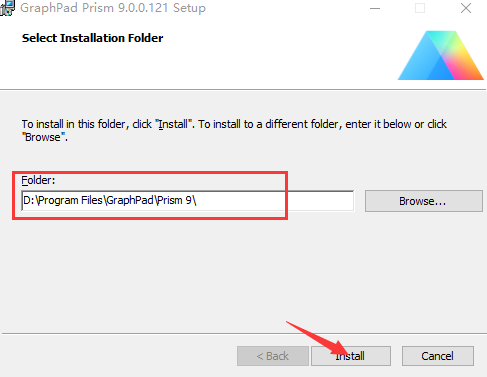Open the setup window's title bar installer icon
Viewport: 487px width, 377px height.
[x=7, y=8]
